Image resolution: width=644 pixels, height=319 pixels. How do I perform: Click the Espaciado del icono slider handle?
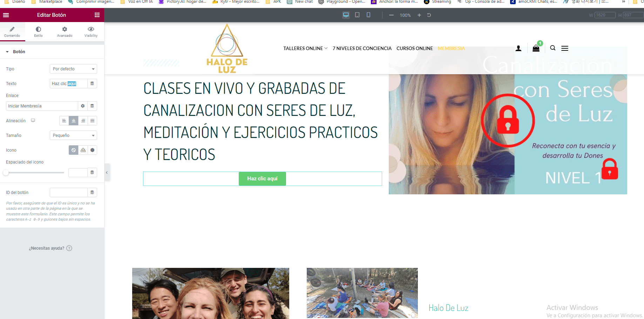click(6, 173)
